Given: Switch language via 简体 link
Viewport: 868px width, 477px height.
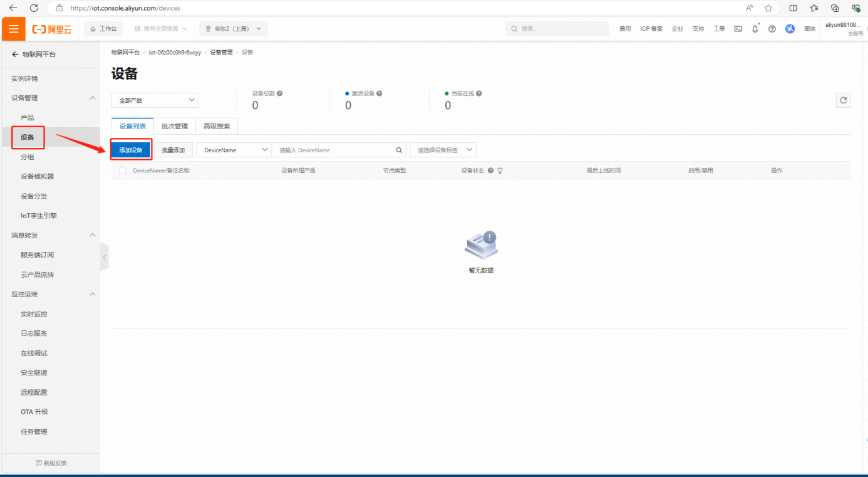Looking at the screenshot, I should (x=810, y=29).
